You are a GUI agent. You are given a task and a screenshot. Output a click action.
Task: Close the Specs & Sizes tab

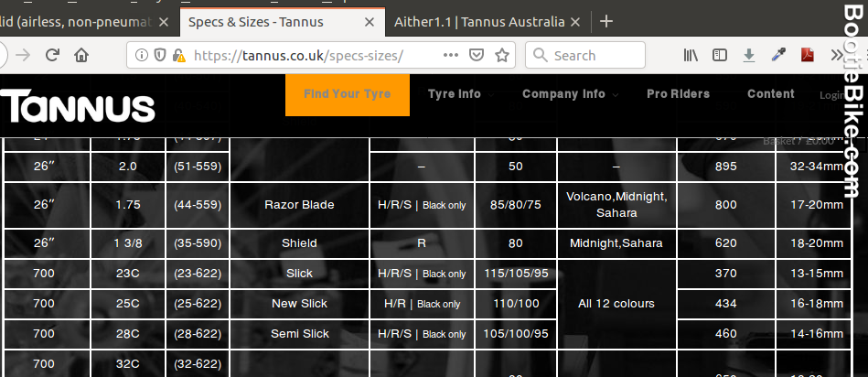(x=370, y=22)
